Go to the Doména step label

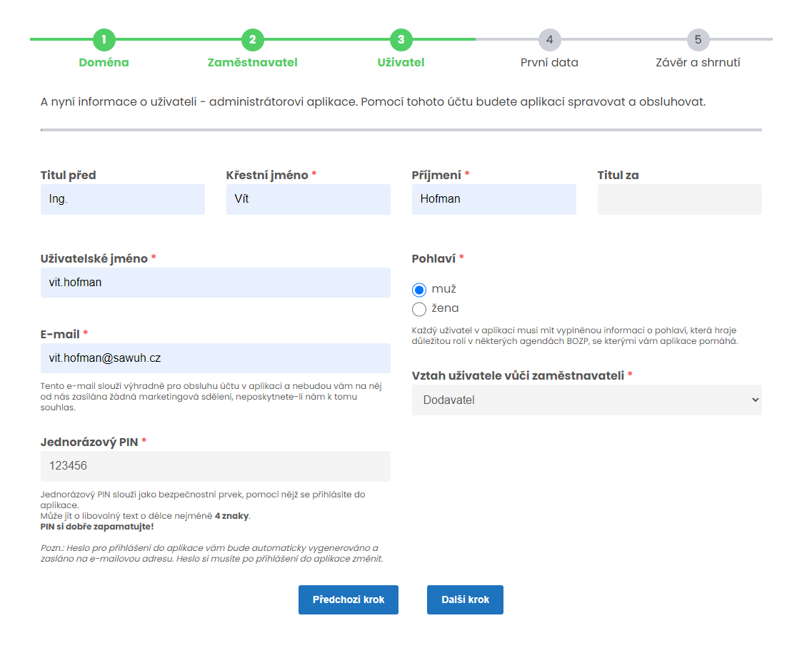click(104, 63)
